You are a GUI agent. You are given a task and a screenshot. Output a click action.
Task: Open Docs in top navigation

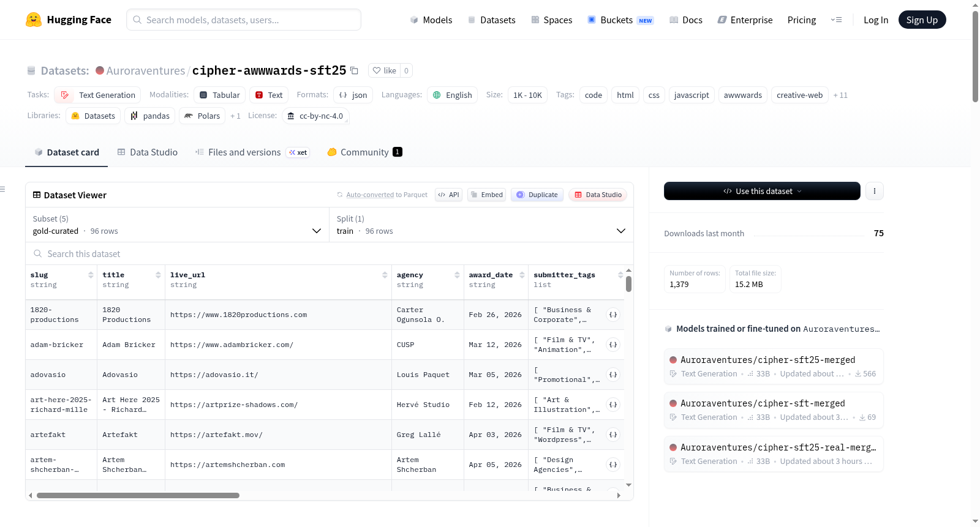(686, 20)
